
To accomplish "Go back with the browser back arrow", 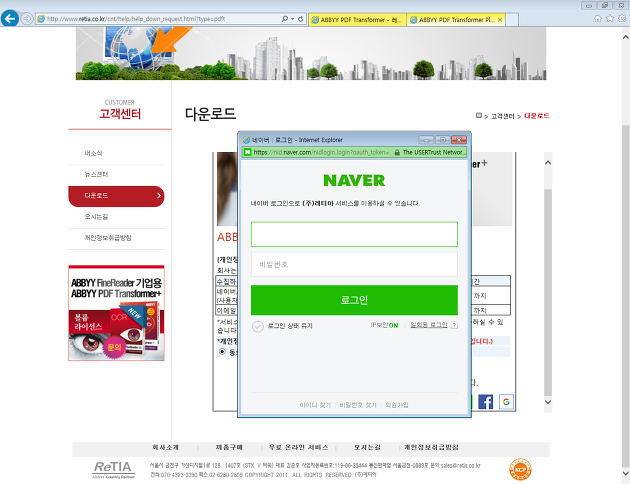I will 10,18.
